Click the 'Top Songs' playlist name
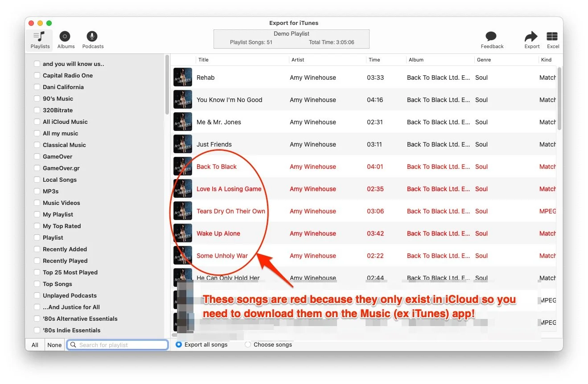 [58, 284]
